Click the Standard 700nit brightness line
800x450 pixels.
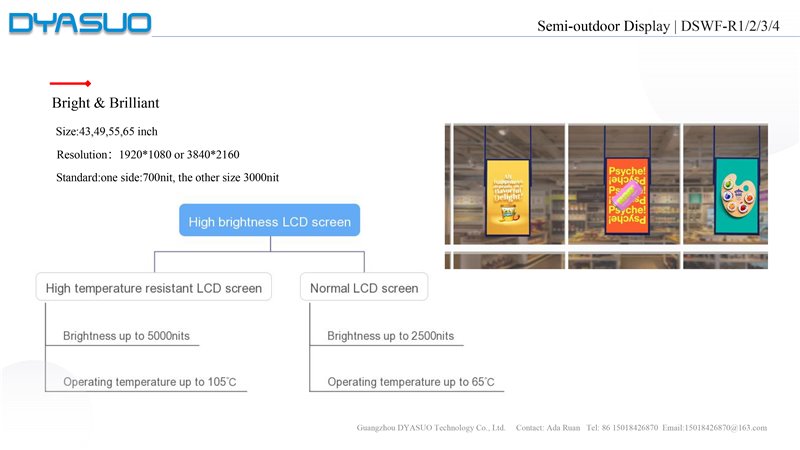(x=167, y=177)
